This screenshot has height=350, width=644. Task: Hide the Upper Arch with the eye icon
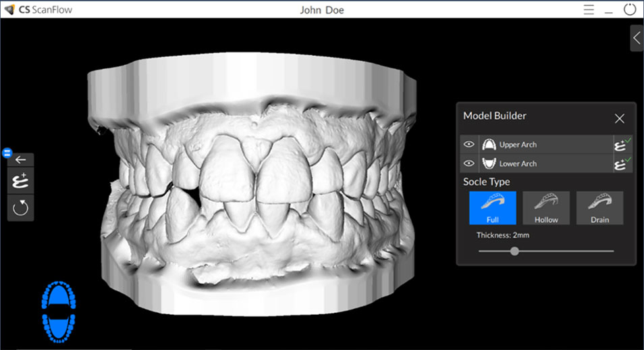pyautogui.click(x=469, y=145)
